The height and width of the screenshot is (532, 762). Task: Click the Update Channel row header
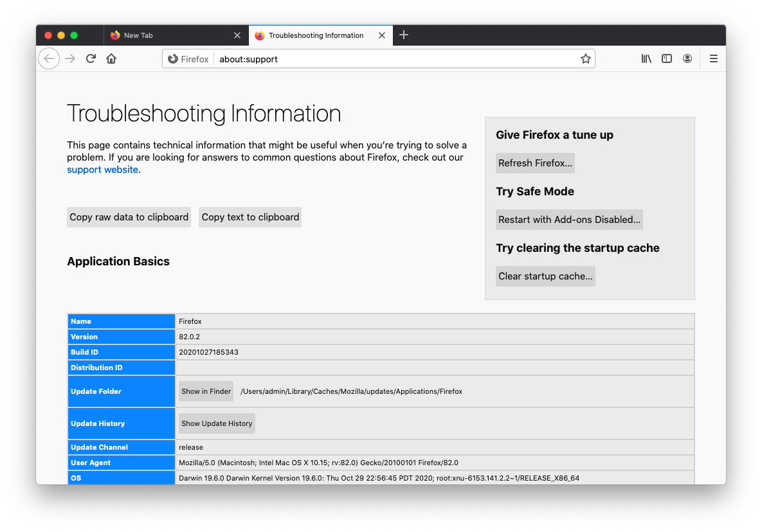pos(121,448)
